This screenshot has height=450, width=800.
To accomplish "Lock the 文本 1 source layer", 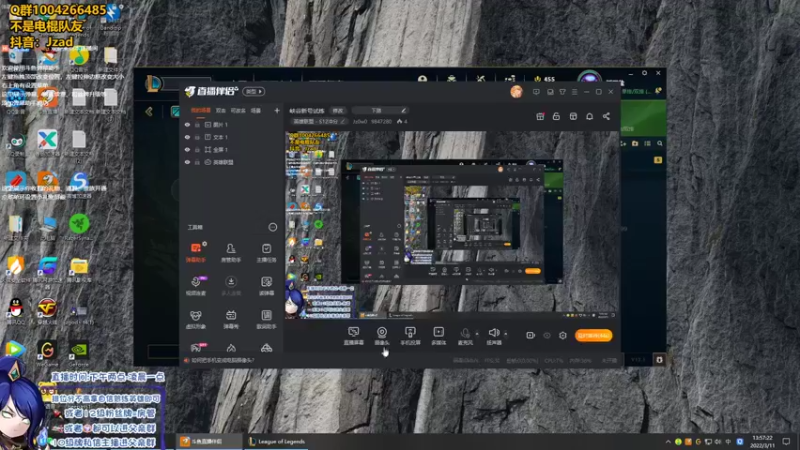I will [197, 137].
